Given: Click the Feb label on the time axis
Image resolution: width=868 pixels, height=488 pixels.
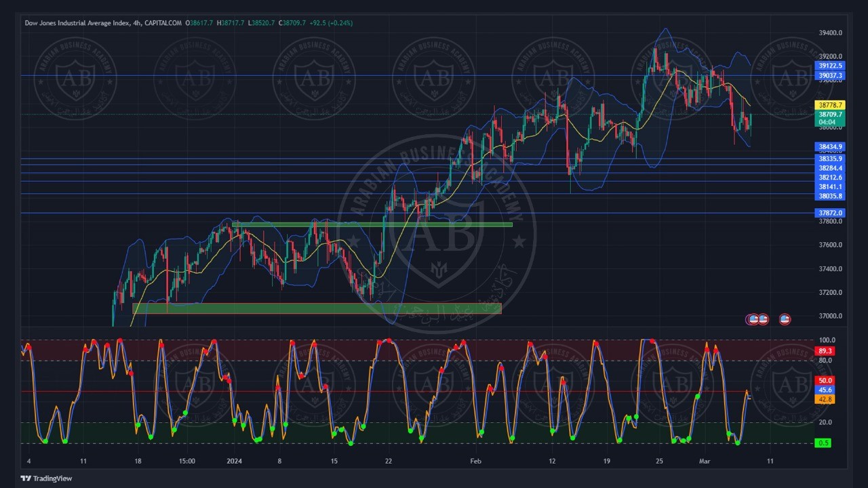Looking at the screenshot, I should pos(475,462).
